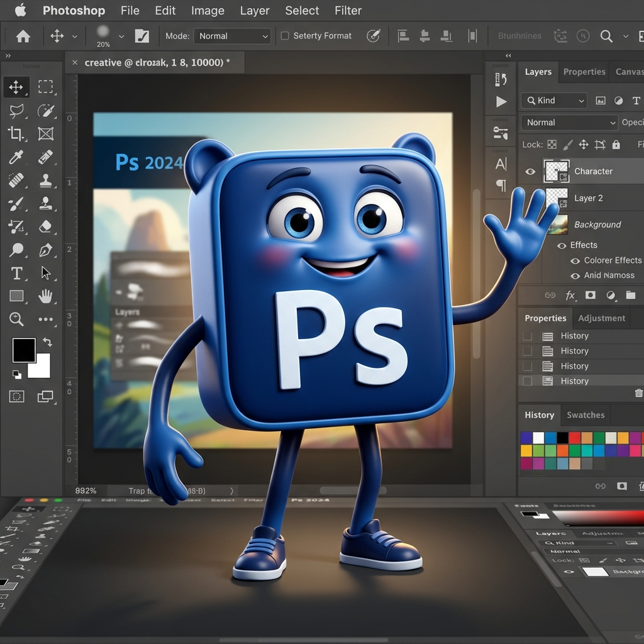Image resolution: width=644 pixels, height=644 pixels.
Task: Select the Healing Brush bandage tool
Action: pos(16,180)
